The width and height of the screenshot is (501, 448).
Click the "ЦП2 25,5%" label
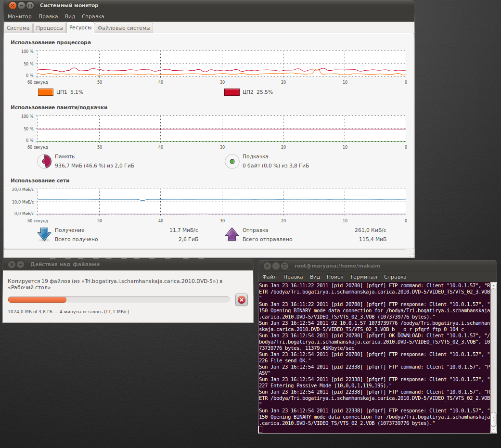257,92
